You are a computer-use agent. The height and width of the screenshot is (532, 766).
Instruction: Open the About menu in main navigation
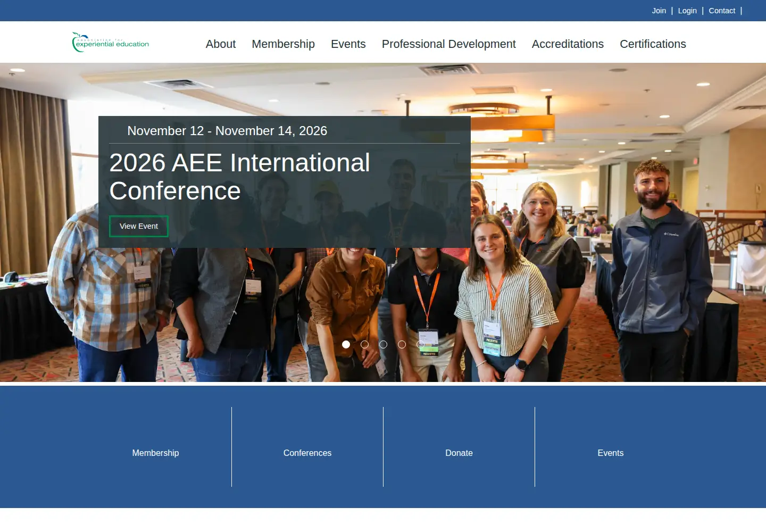221,44
